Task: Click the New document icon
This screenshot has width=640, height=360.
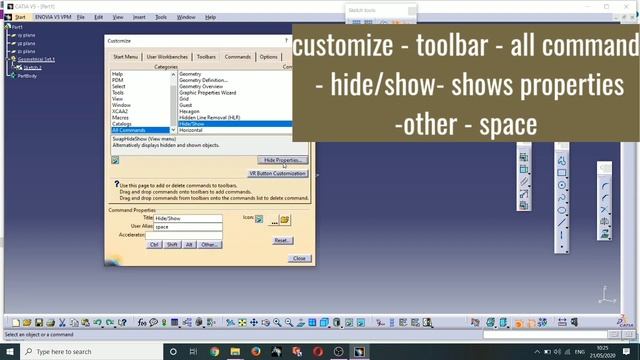Action: 16,323
